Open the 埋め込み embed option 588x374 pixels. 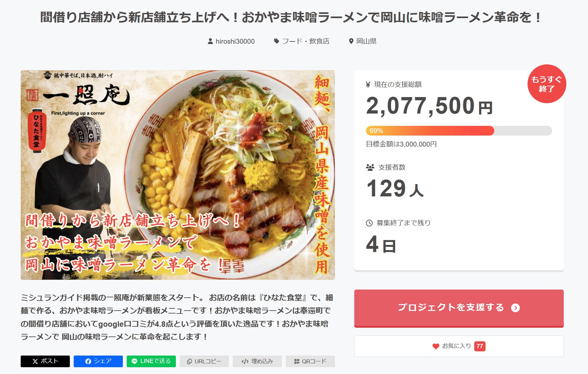(x=257, y=361)
